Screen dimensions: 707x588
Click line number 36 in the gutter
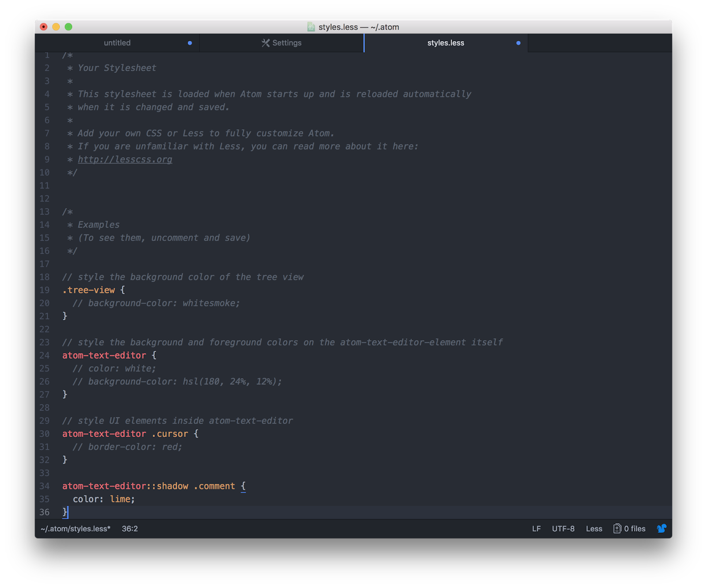[x=45, y=512]
